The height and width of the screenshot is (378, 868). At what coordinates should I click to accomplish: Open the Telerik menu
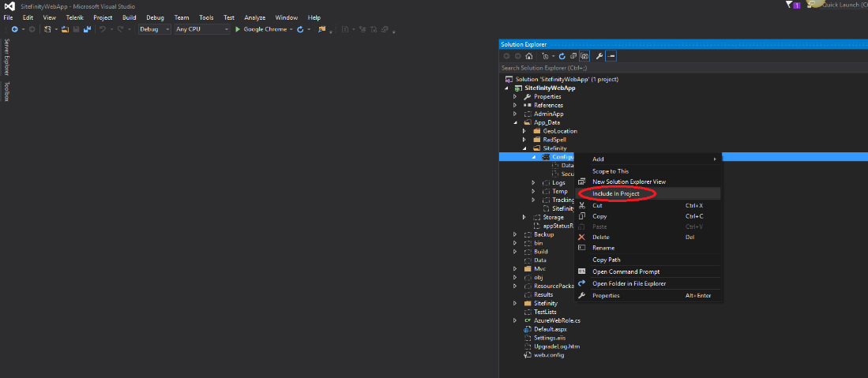(x=75, y=17)
